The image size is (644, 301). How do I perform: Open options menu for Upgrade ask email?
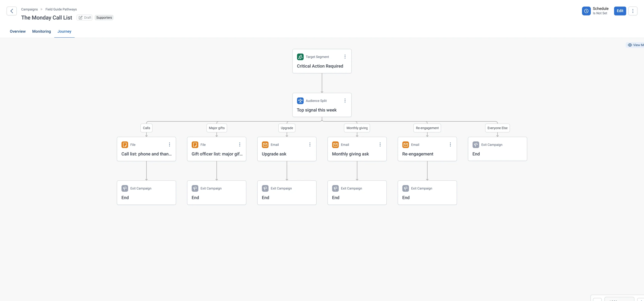coord(310,145)
